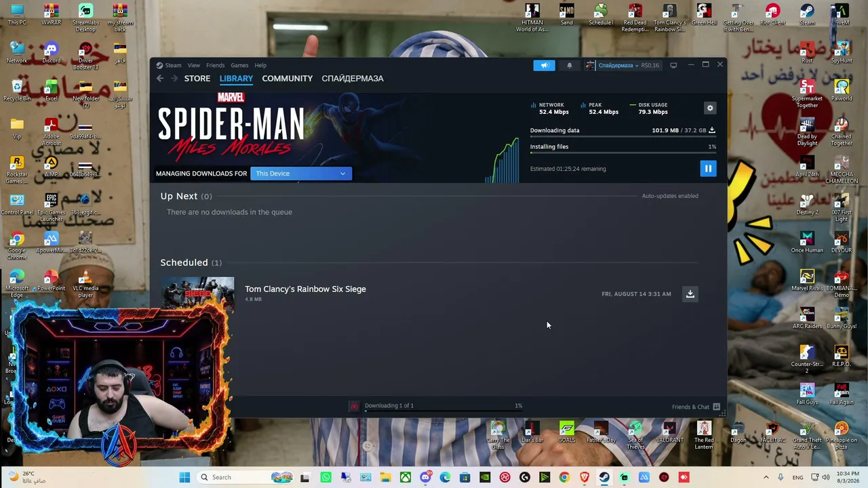Click the Auto-updates enabled text
The height and width of the screenshot is (488, 868).
click(670, 196)
